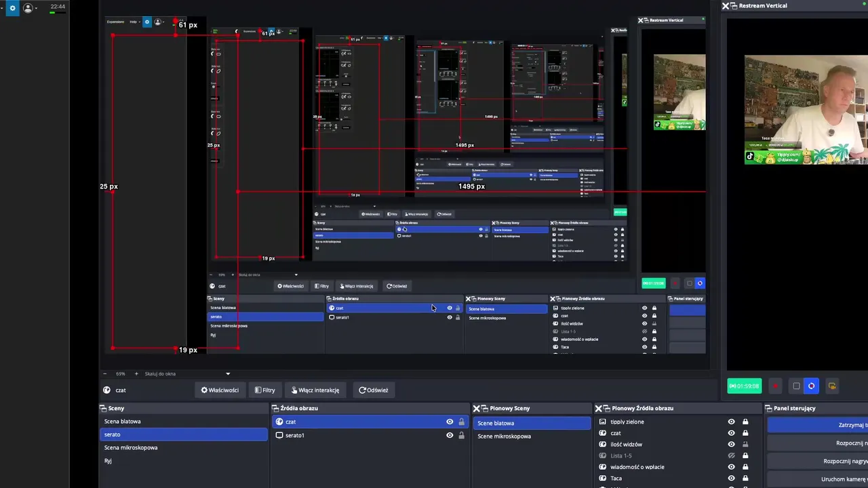Screen dimensions: 868x488
Task: Click the Panel sterujący dock icon
Action: point(769,408)
